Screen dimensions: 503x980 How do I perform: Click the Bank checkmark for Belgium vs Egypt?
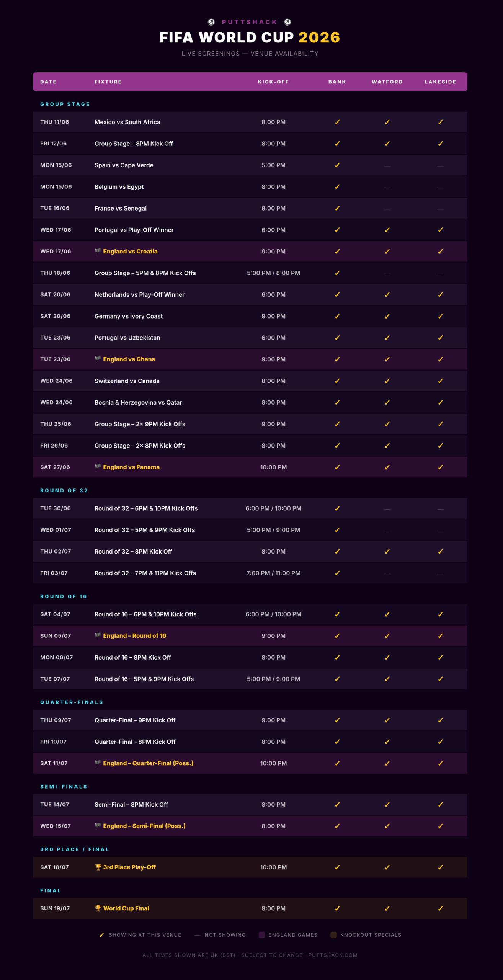[337, 187]
